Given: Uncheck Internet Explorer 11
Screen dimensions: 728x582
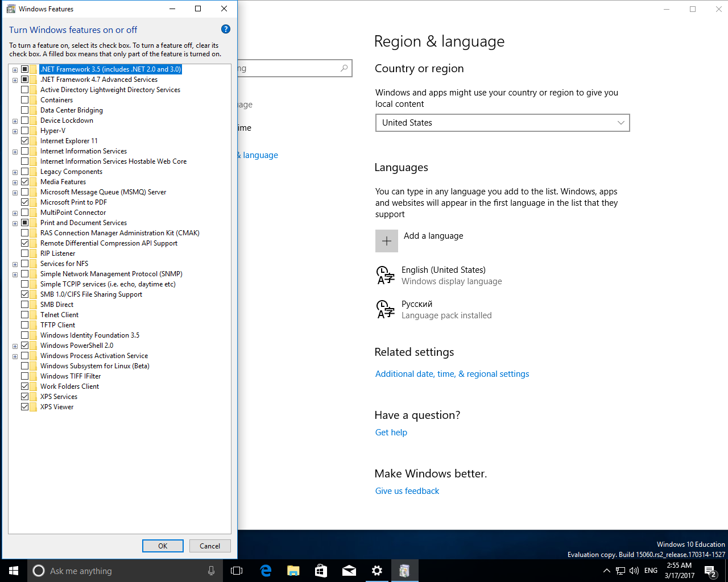Looking at the screenshot, I should coord(25,141).
